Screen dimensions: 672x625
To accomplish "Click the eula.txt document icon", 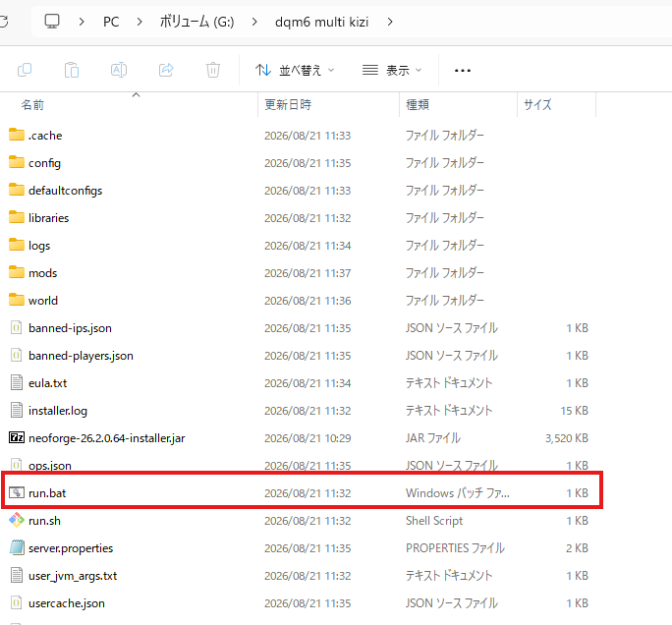I will click(x=17, y=383).
